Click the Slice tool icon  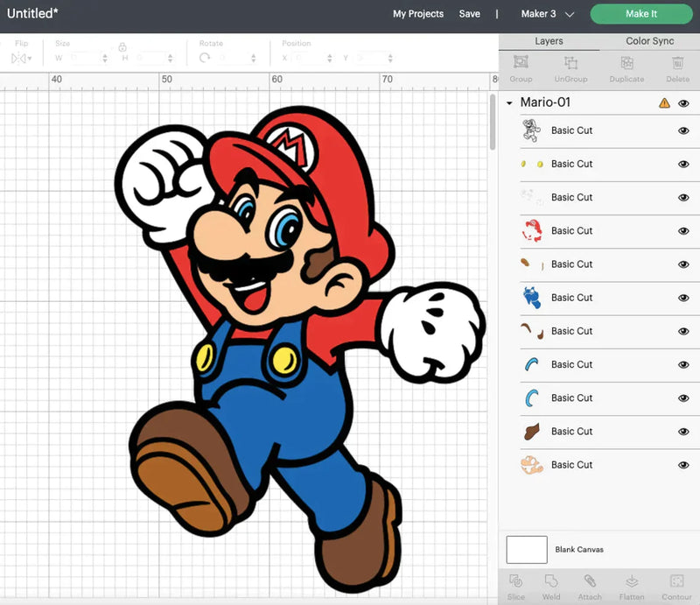[515, 580]
